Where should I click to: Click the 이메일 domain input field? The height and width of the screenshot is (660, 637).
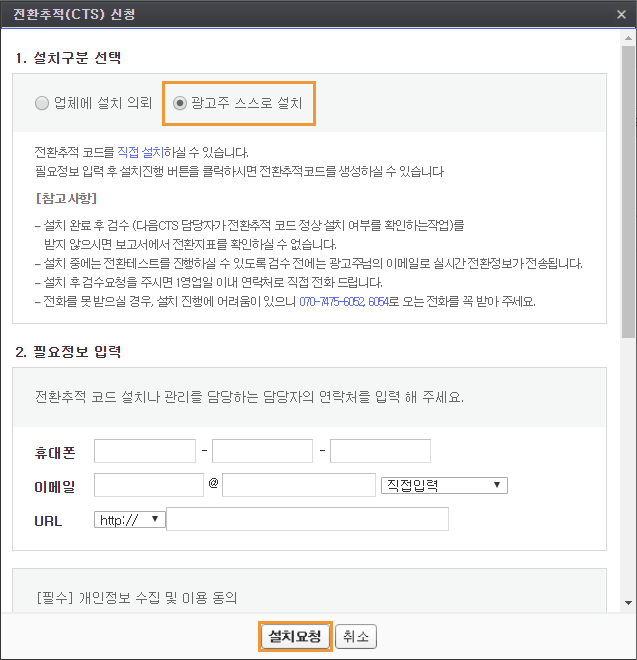coord(299,485)
